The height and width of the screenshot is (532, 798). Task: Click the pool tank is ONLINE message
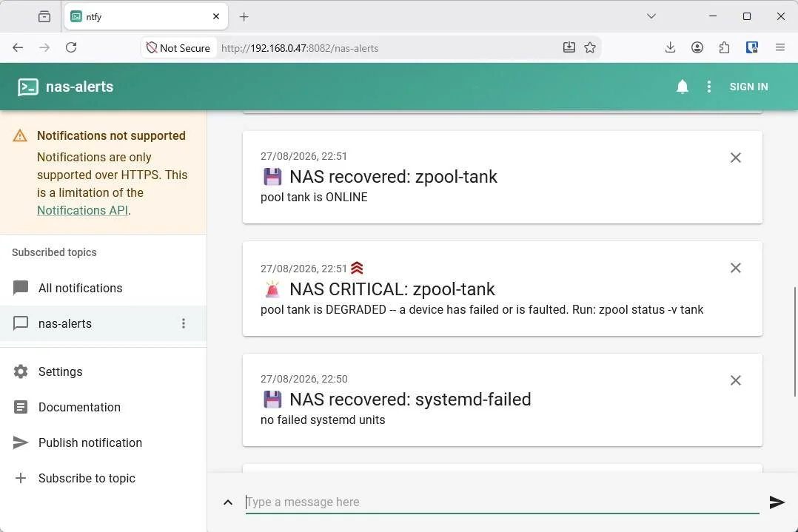point(314,198)
